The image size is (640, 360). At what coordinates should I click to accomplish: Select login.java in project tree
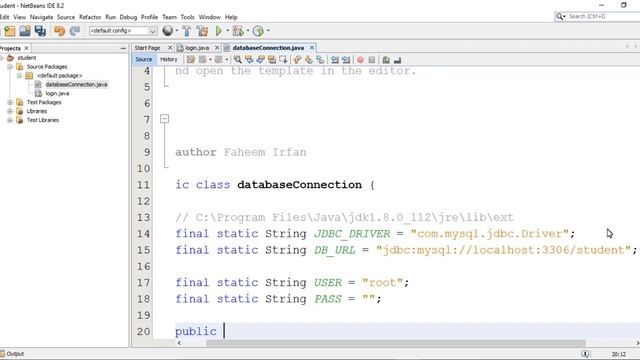(x=57, y=93)
